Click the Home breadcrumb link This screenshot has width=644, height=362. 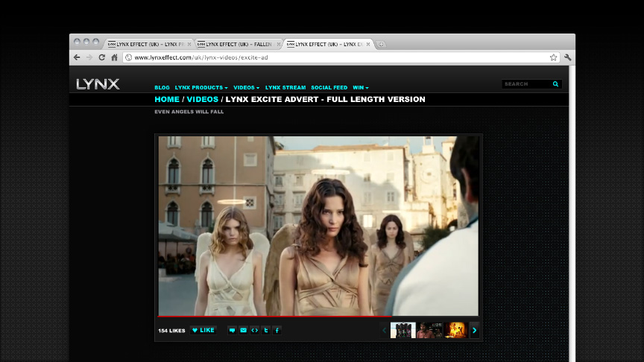pos(167,99)
